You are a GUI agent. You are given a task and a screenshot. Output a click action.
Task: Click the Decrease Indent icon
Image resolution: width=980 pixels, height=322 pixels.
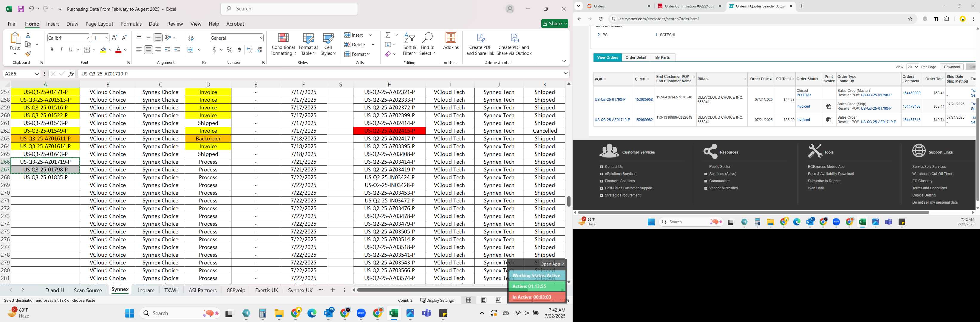[167, 50]
